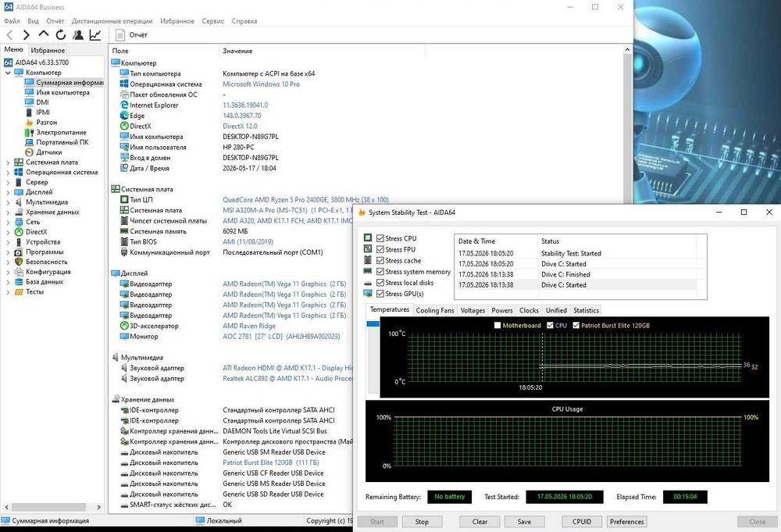781x532 pixels.
Task: Click the 3D-акселератор row icon
Action: coord(124,326)
